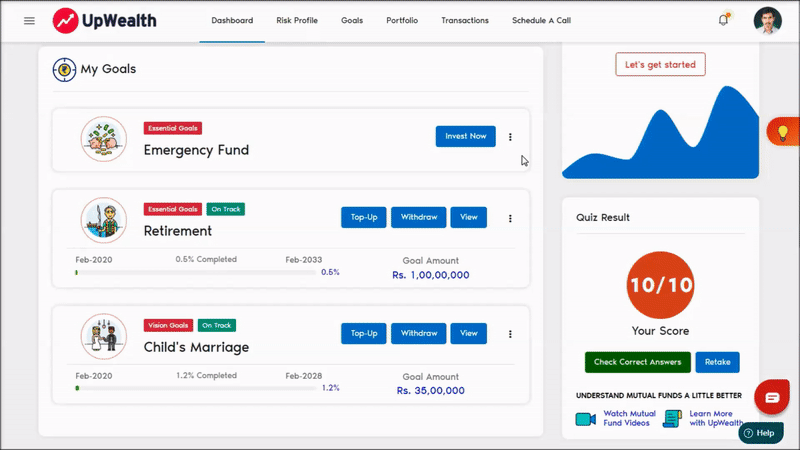Open the notifications bell

(723, 20)
